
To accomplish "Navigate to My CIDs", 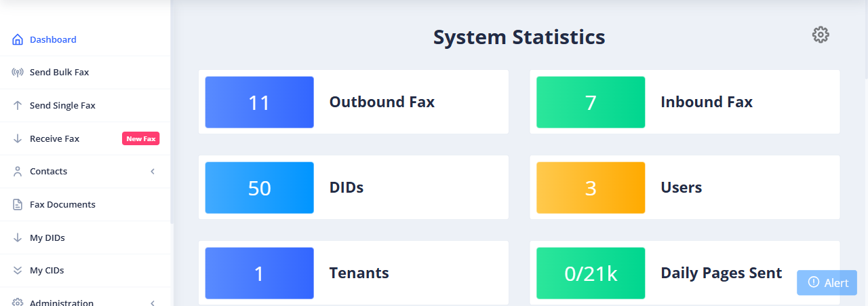I will pyautogui.click(x=85, y=270).
